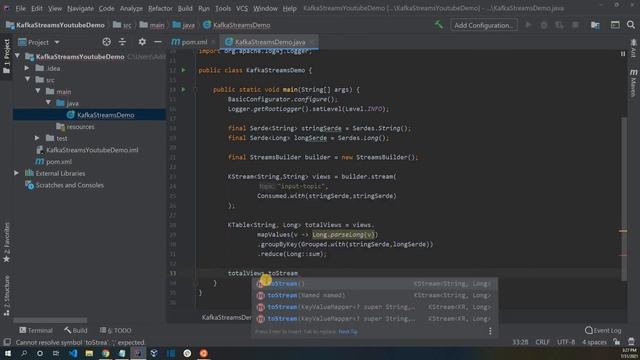The image size is (640, 360).
Task: Open File Explorer from the taskbar
Action: (89, 353)
